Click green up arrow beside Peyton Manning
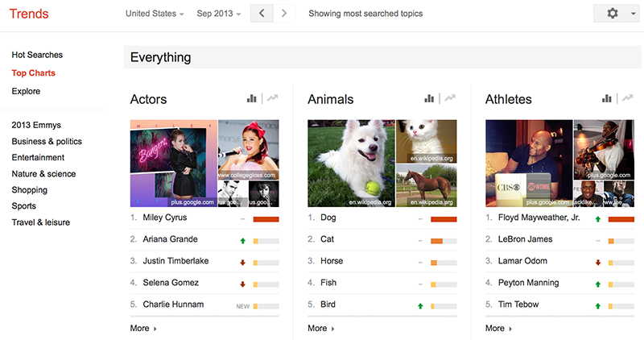Image resolution: width=644 pixels, height=340 pixels. coord(598,284)
